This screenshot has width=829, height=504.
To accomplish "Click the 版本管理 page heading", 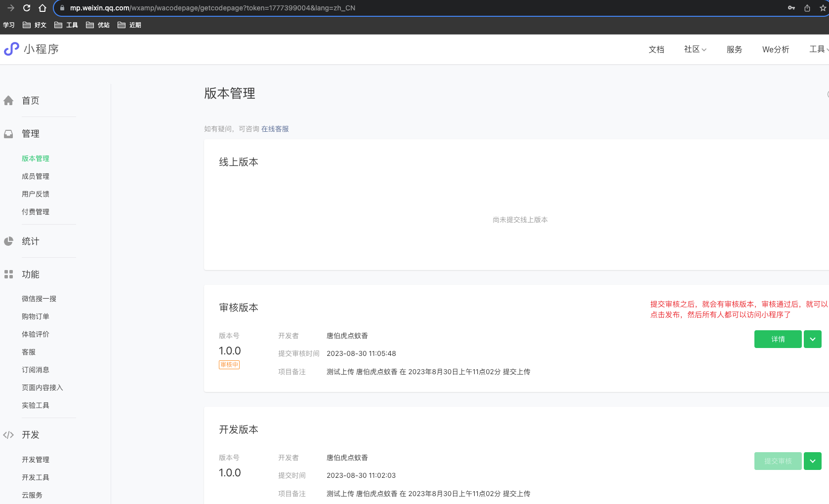I will [230, 93].
